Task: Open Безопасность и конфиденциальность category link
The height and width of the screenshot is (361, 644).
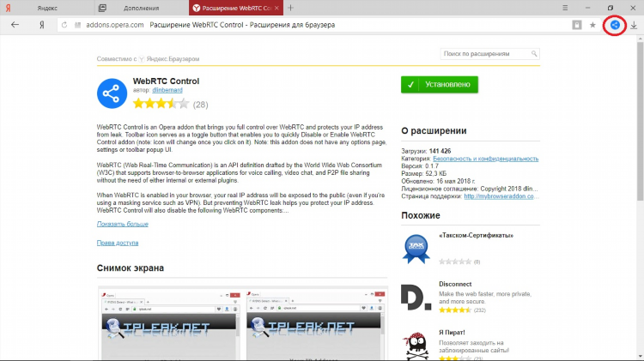Action: (x=485, y=159)
